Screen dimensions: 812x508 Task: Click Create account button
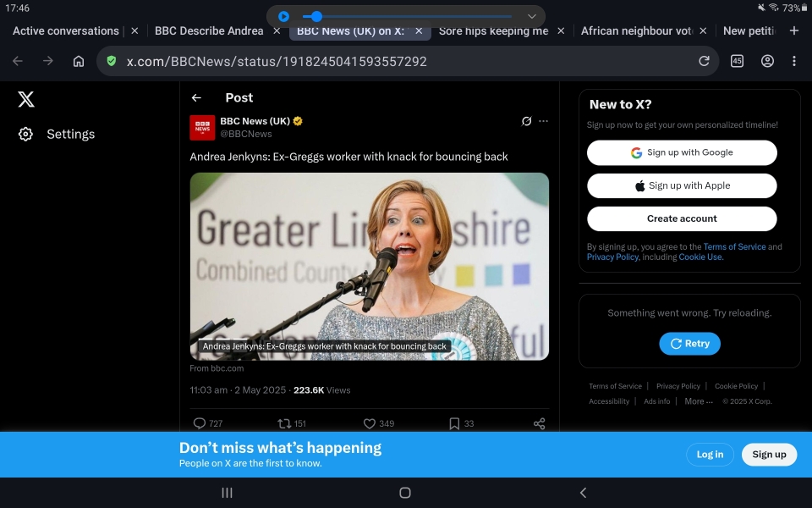coord(682,218)
